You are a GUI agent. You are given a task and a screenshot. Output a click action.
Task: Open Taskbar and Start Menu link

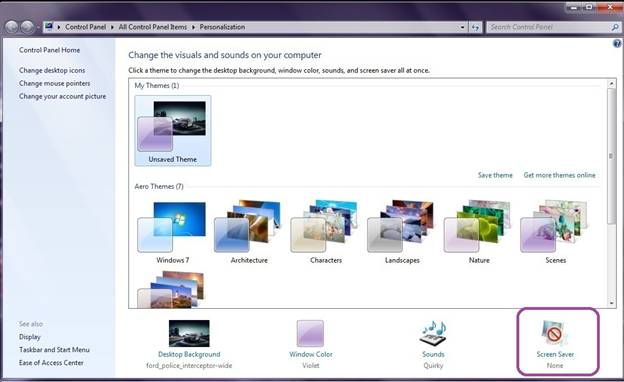point(54,350)
